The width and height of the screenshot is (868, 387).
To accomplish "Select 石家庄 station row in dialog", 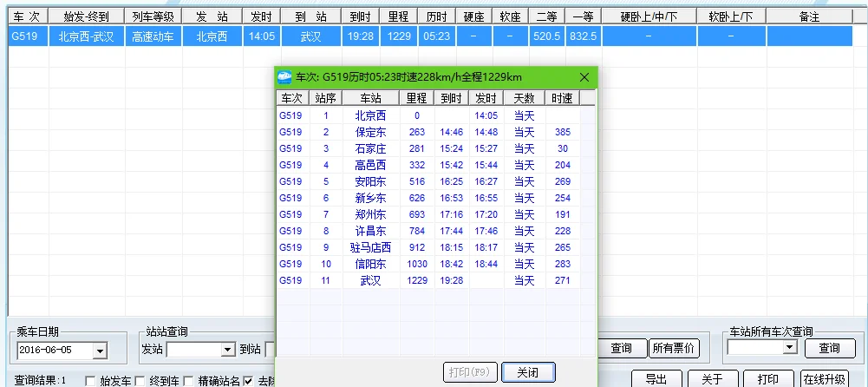I will coord(427,148).
